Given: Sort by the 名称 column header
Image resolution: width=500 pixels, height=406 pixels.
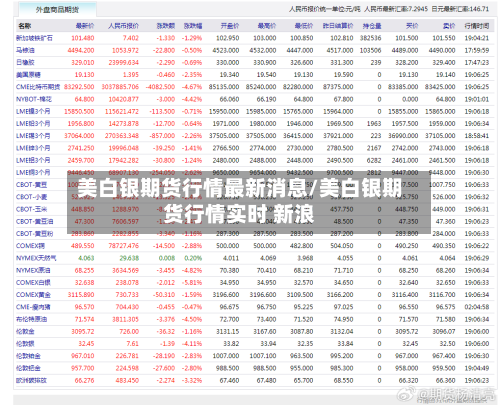Looking at the screenshot, I should (25, 26).
